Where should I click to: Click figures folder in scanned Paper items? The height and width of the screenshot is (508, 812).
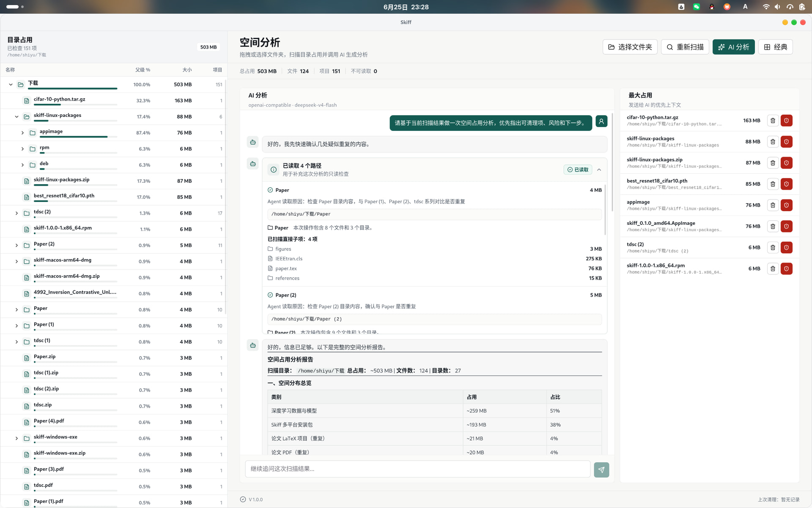pos(434,249)
